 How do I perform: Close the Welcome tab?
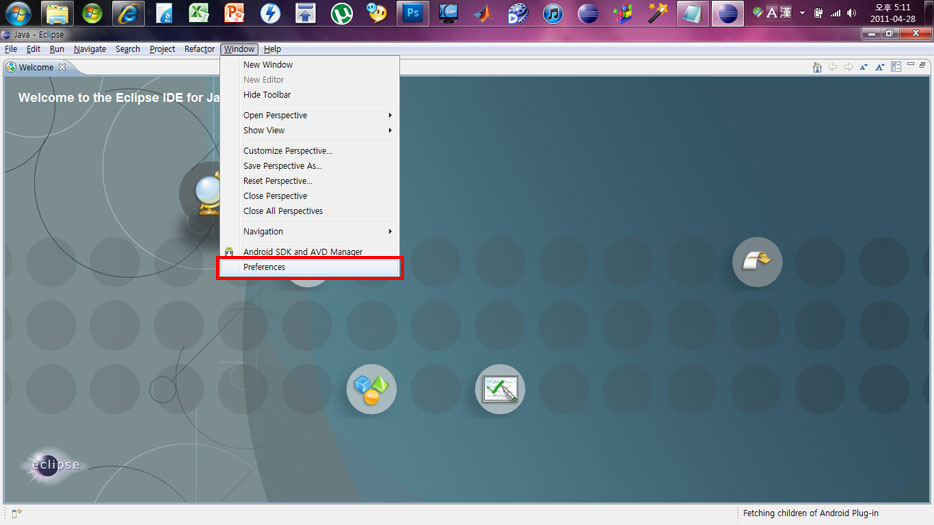pyautogui.click(x=63, y=67)
